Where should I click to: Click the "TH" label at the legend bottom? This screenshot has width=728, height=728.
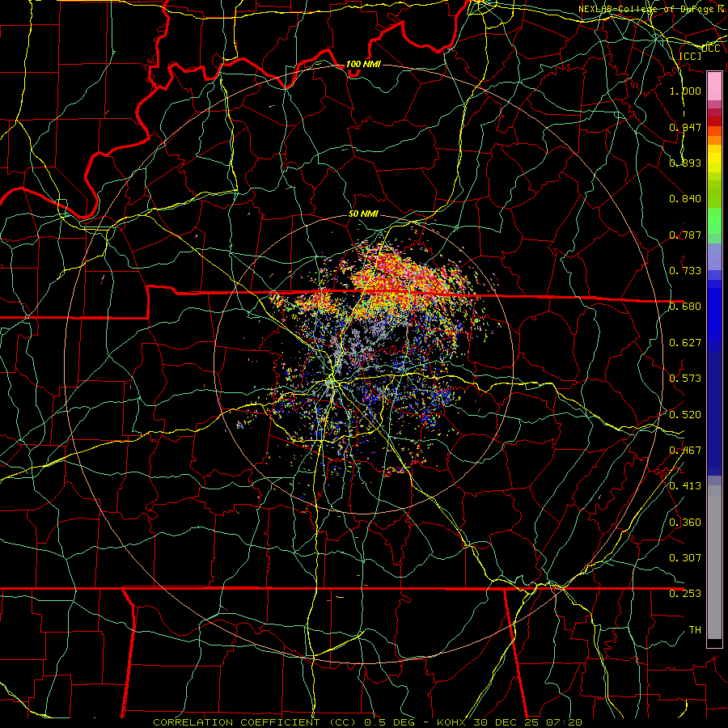pyautogui.click(x=695, y=630)
